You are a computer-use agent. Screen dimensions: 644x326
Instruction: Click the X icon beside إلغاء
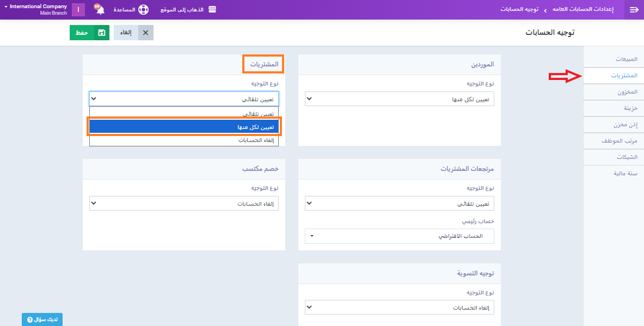pyautogui.click(x=145, y=33)
